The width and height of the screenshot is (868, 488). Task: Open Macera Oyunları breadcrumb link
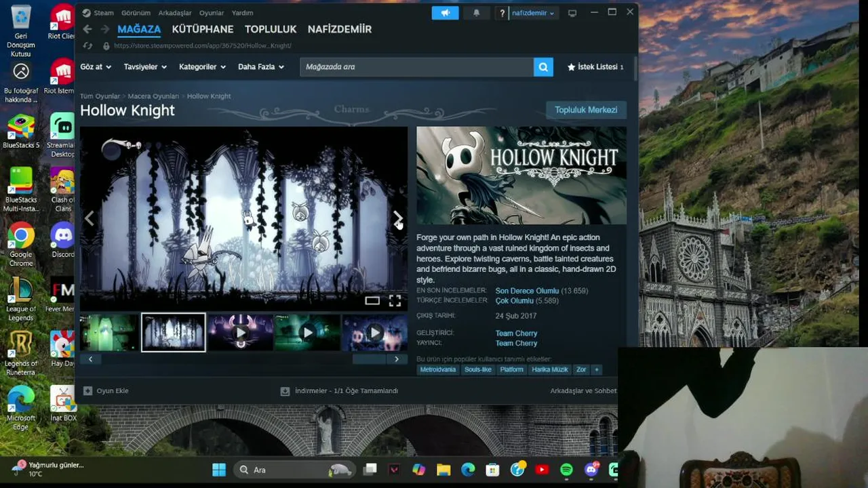coord(153,96)
